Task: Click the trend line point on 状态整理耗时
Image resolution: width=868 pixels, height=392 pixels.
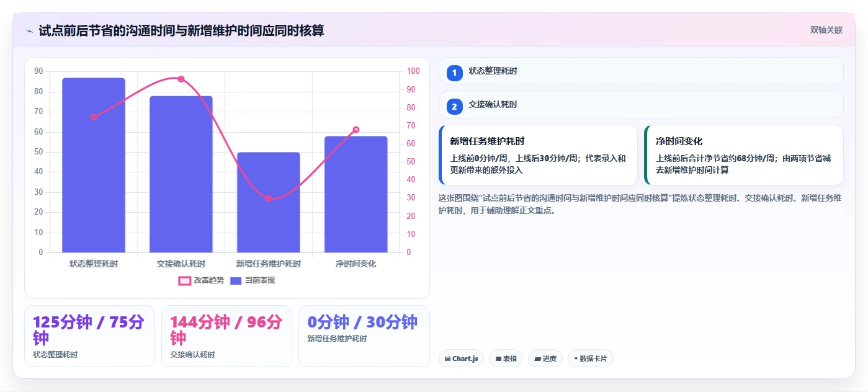Action: 94,117
